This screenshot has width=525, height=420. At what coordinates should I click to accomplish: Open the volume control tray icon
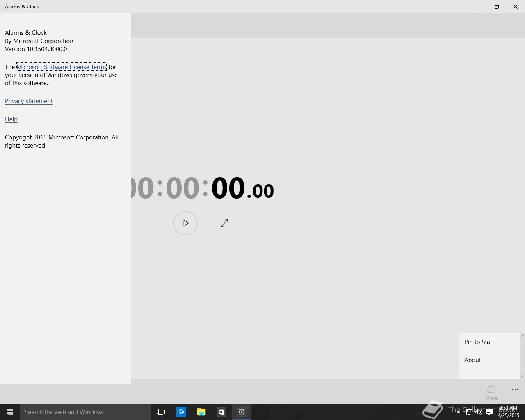point(479,412)
